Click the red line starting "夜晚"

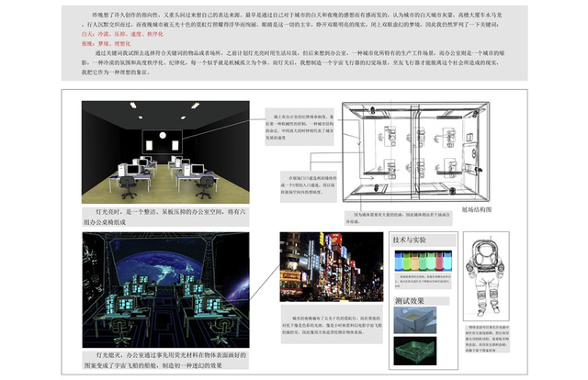pyautogui.click(x=107, y=43)
